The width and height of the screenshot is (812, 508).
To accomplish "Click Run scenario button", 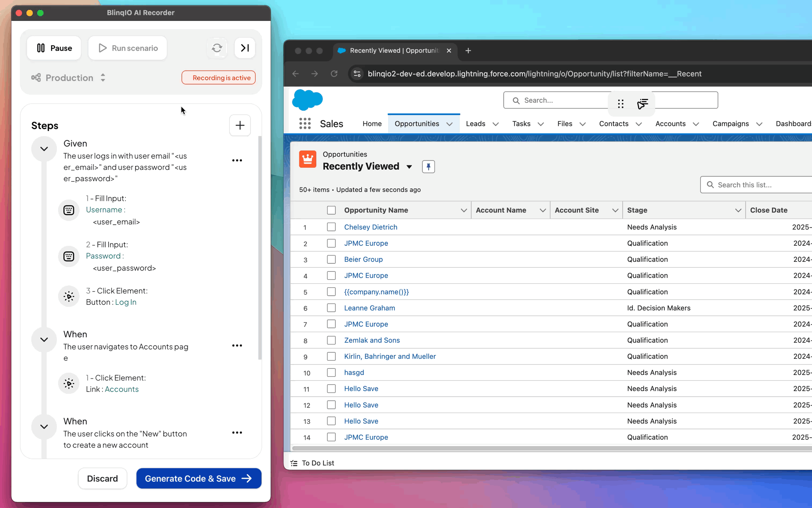I will coord(127,48).
